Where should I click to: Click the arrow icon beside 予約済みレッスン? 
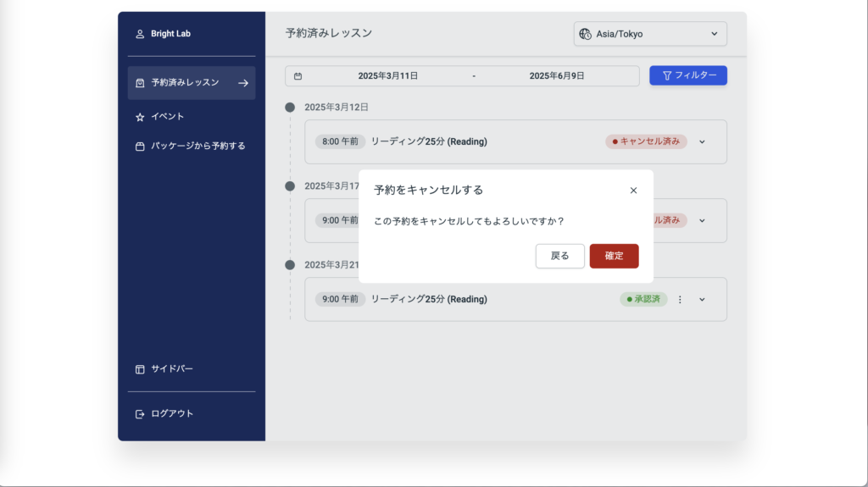tap(243, 83)
